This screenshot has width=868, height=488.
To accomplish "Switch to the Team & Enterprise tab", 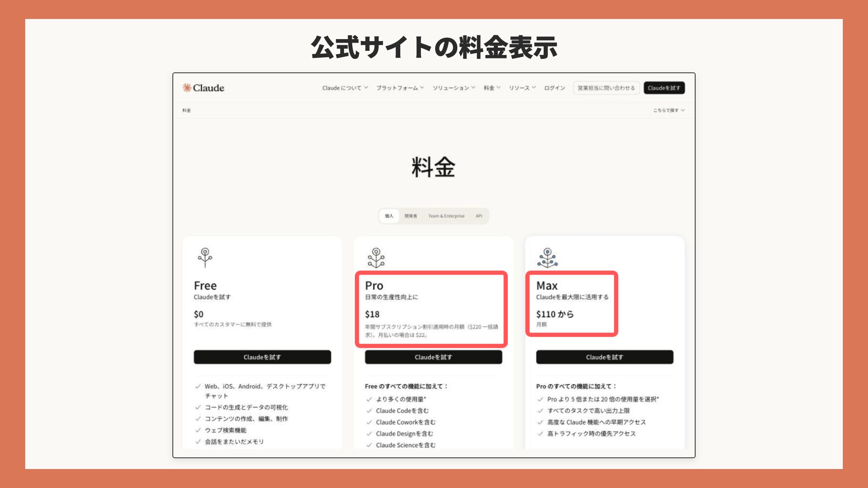I will [x=446, y=216].
